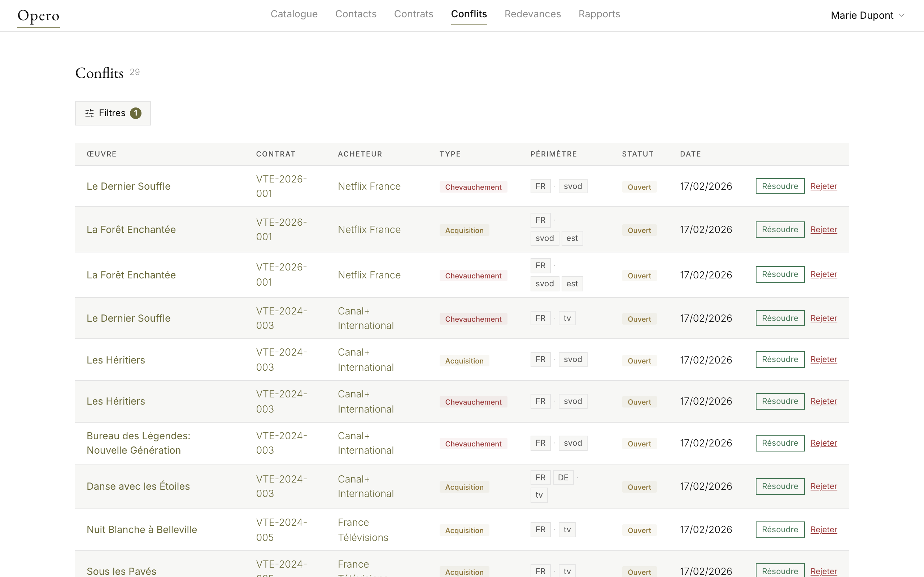Click the Opero logo

[39, 16]
